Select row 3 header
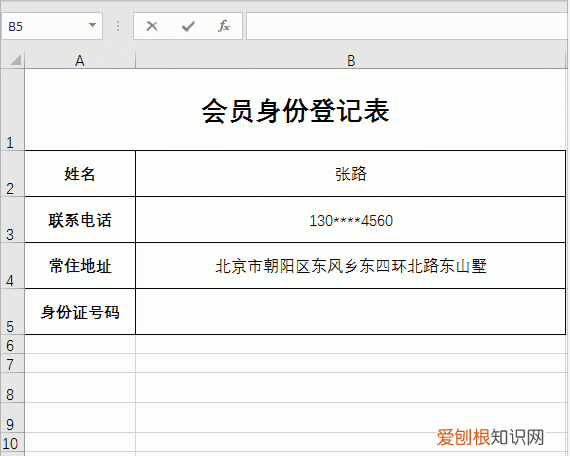The image size is (570, 456). pyautogui.click(x=12, y=220)
